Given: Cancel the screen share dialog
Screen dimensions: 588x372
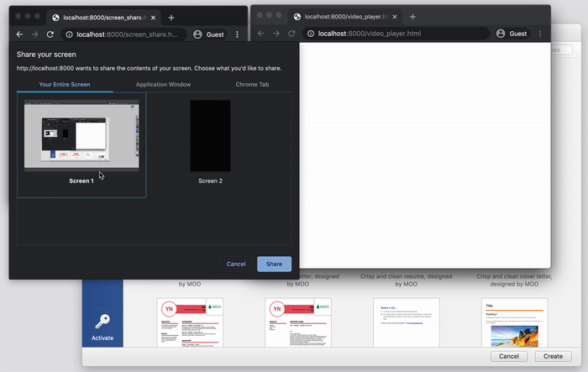Looking at the screenshot, I should click(236, 264).
